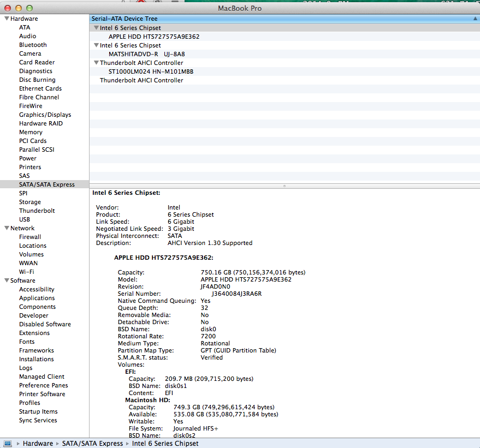Sort by Serial-ATA Device Tree header arrow
480x448 pixels.
pyautogui.click(x=475, y=19)
